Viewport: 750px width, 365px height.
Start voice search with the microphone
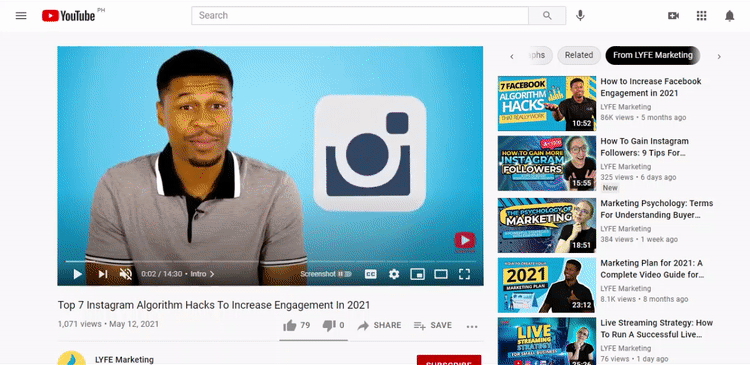[x=580, y=15]
